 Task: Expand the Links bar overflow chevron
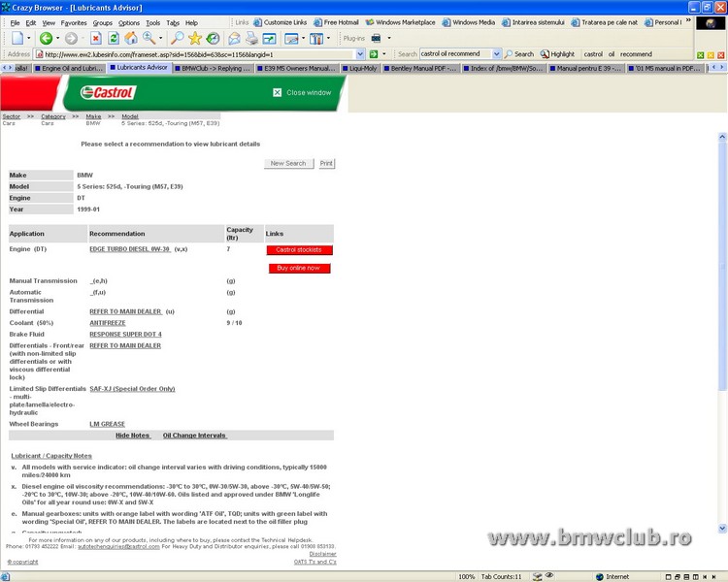[688, 20]
